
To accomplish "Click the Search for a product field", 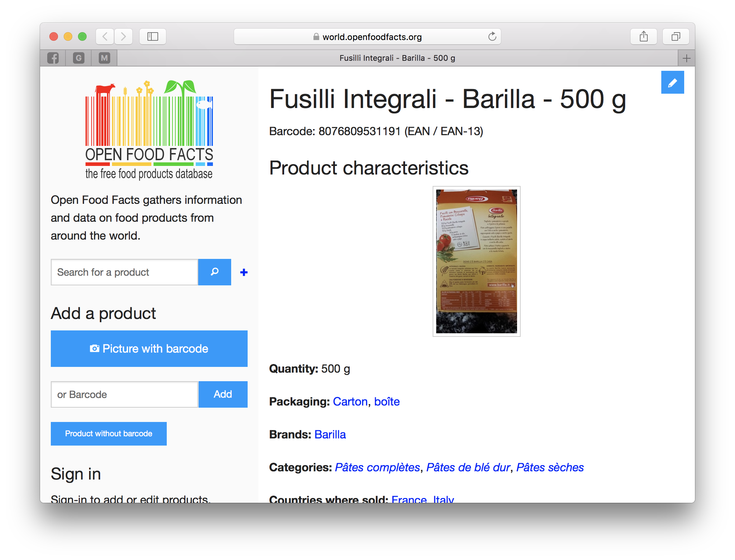I will point(125,272).
